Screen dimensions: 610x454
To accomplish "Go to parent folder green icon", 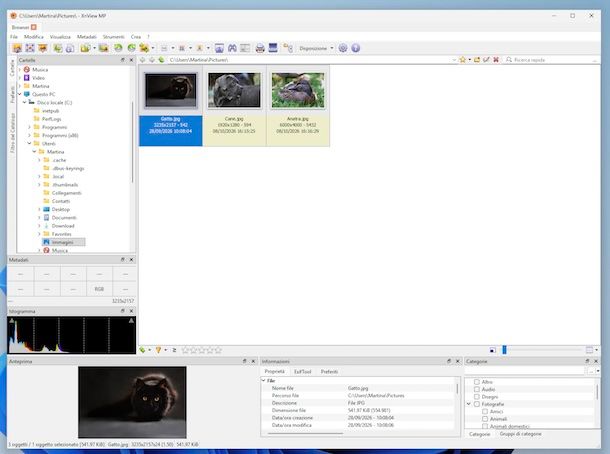I will (x=161, y=60).
